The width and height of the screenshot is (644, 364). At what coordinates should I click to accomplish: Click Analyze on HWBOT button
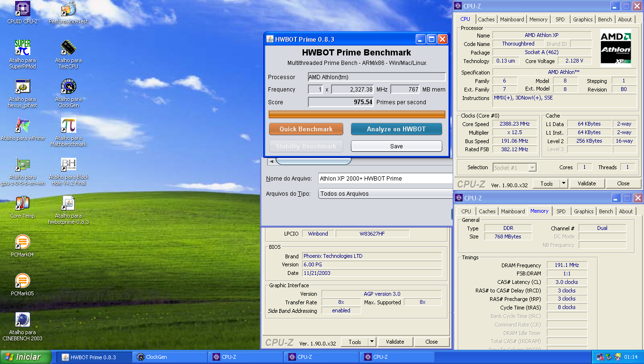click(x=396, y=129)
